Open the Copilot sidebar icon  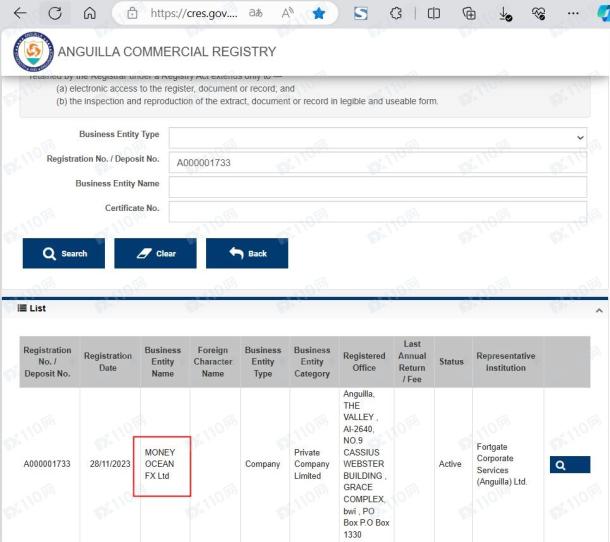click(603, 14)
